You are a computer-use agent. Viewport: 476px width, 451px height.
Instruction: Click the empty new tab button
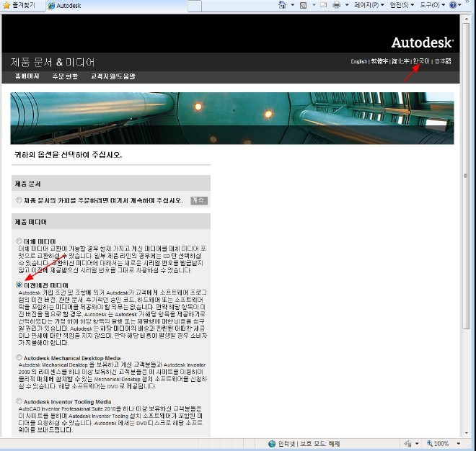click(x=195, y=6)
